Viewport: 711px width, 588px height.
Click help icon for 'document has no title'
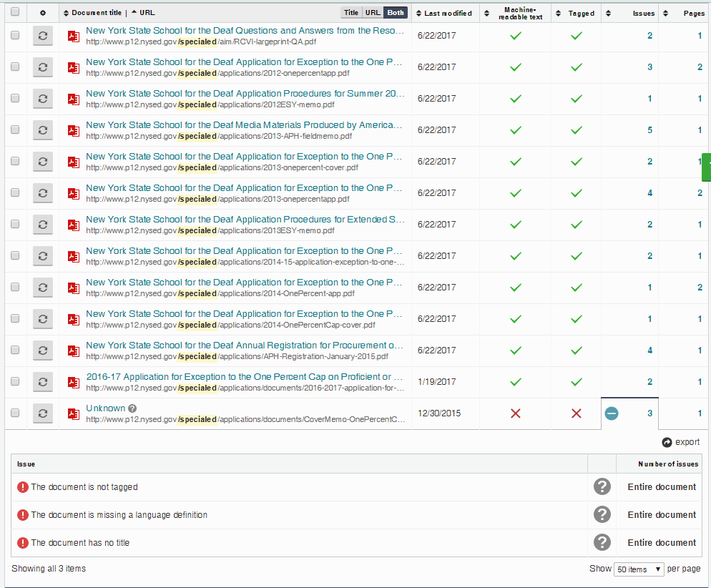pos(602,542)
